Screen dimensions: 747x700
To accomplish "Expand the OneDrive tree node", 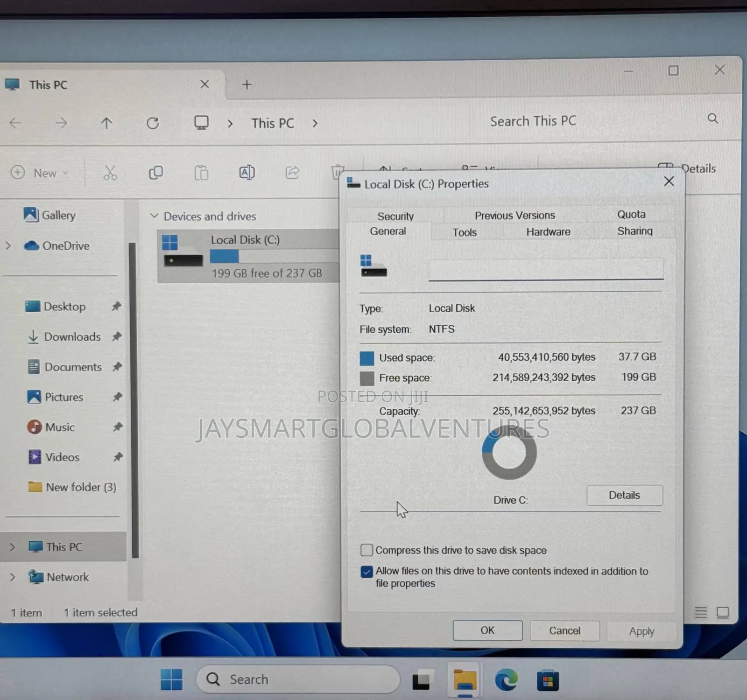I will pyautogui.click(x=8, y=245).
